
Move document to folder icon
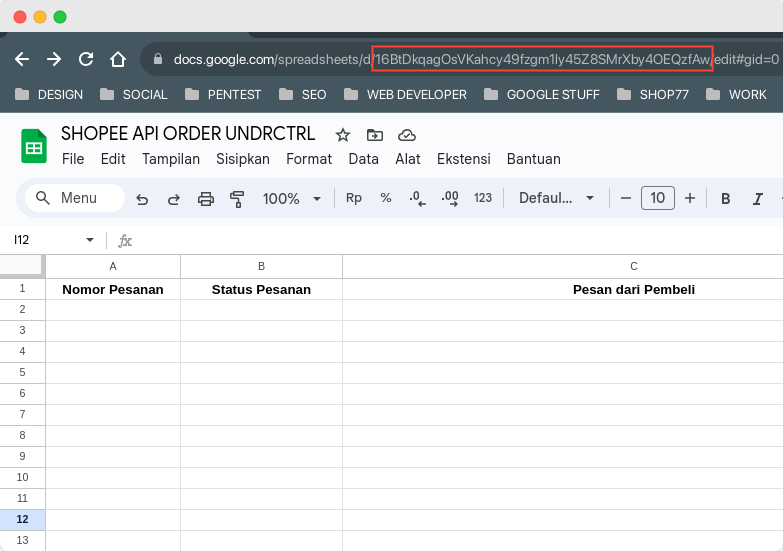[375, 135]
